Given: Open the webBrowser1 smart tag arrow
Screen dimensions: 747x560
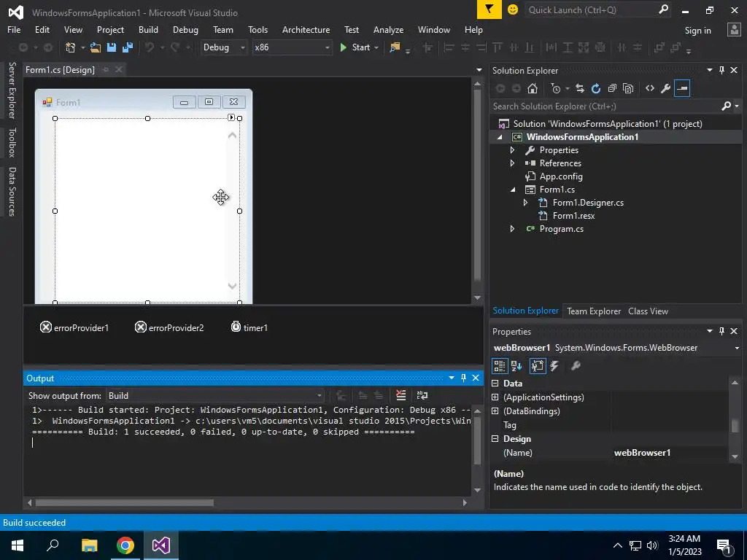Looking at the screenshot, I should (x=231, y=117).
